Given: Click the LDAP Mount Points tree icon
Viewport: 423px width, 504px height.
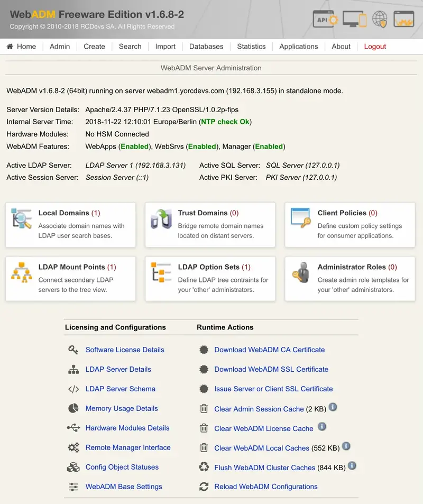Looking at the screenshot, I should point(22,272).
